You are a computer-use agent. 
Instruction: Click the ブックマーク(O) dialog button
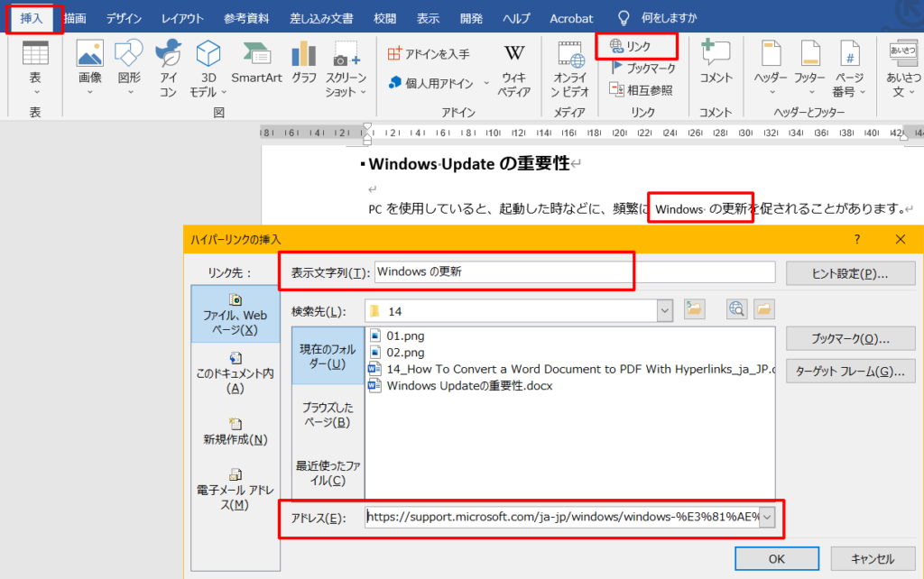coord(850,339)
